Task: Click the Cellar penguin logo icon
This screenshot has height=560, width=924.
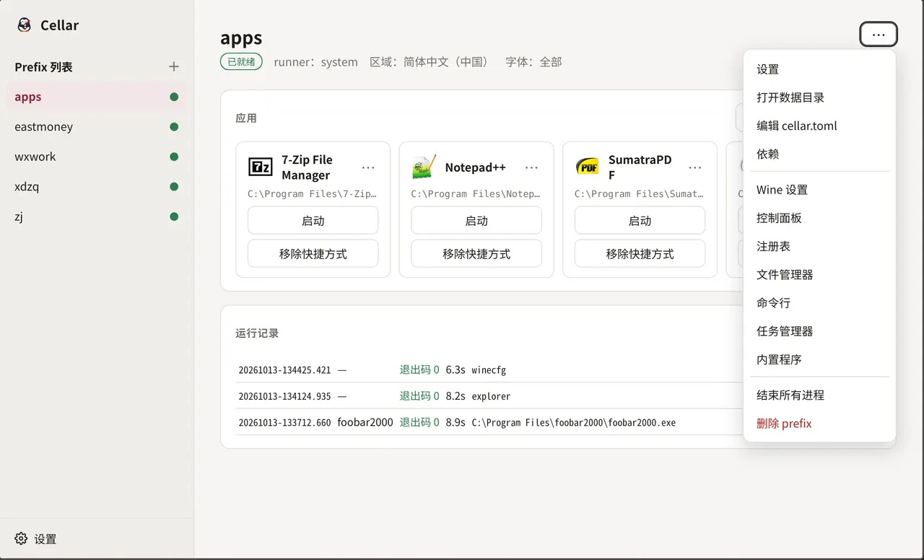Action: (x=25, y=25)
